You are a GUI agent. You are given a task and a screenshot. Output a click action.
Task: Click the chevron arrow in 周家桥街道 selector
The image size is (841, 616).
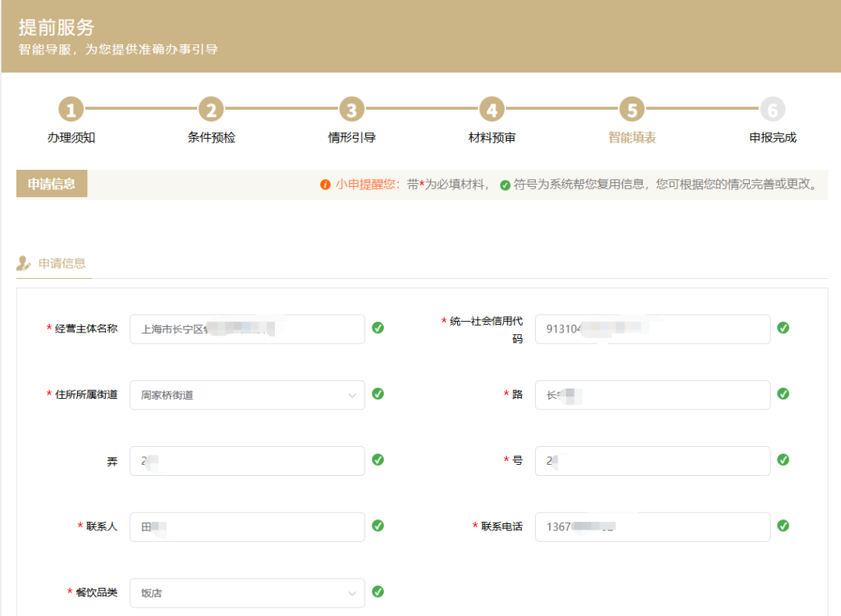[x=352, y=395]
